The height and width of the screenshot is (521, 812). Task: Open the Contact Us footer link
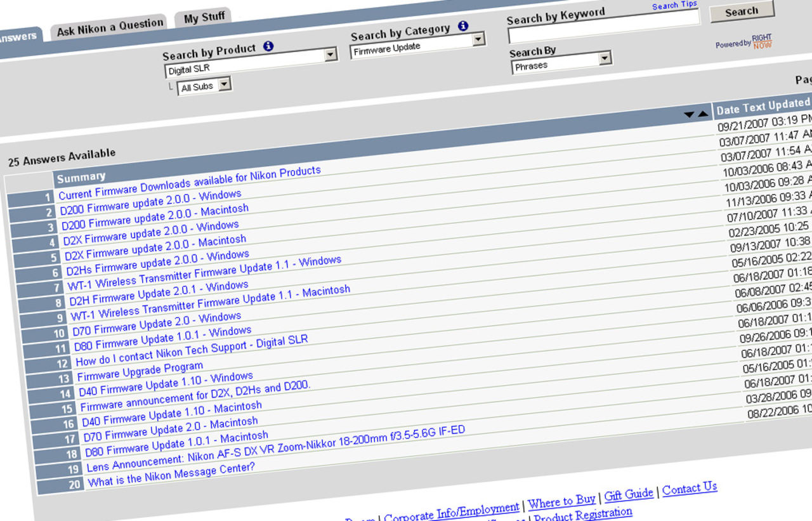(690, 489)
